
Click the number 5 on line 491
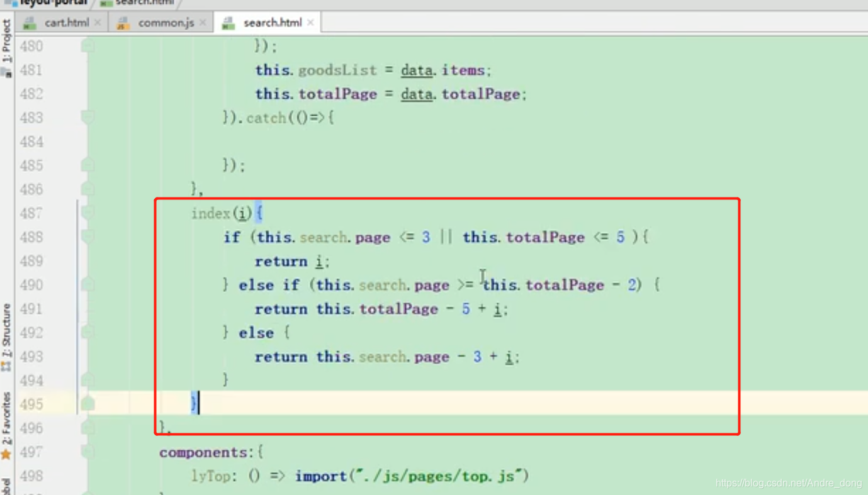[x=466, y=309]
